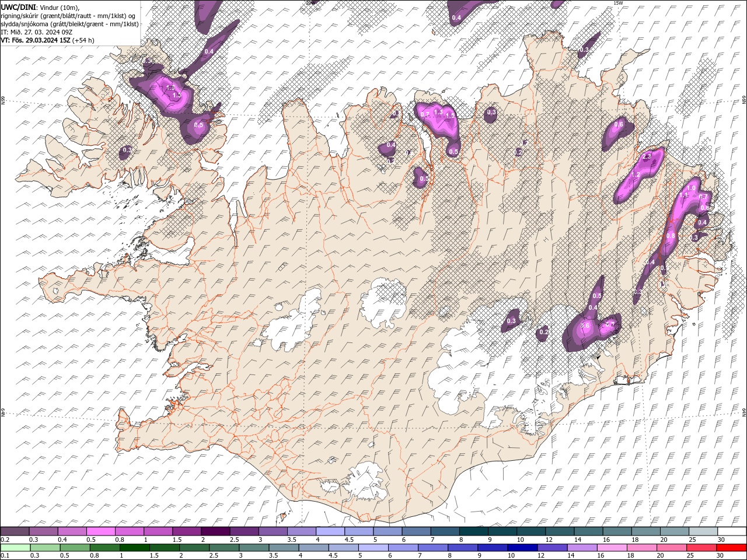Screen dimensions: 747x560
Task: Click the 'slydda/snjókoma' legend description line
Action: (69, 24)
